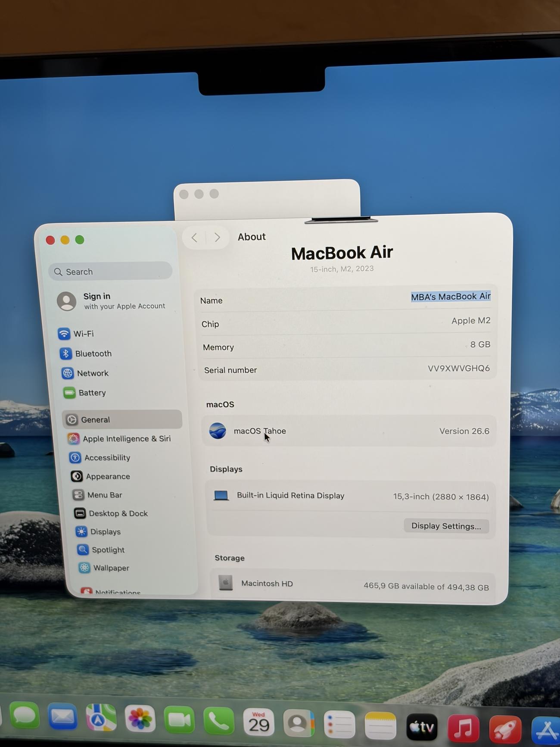Viewport: 560px width, 747px height.
Task: Open Apple Intelligence & Siri settings
Action: coord(119,439)
